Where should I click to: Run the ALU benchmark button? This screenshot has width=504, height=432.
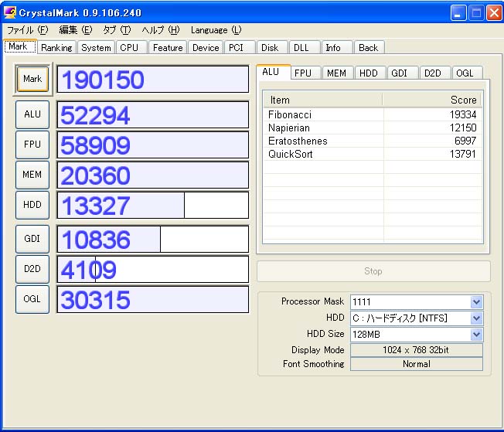click(32, 114)
